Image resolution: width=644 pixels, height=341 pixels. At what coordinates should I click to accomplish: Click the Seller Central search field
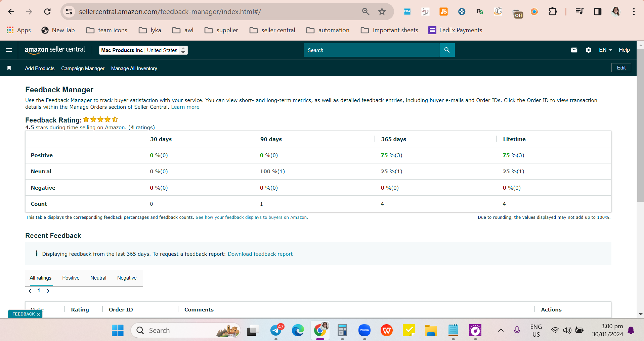coord(372,50)
